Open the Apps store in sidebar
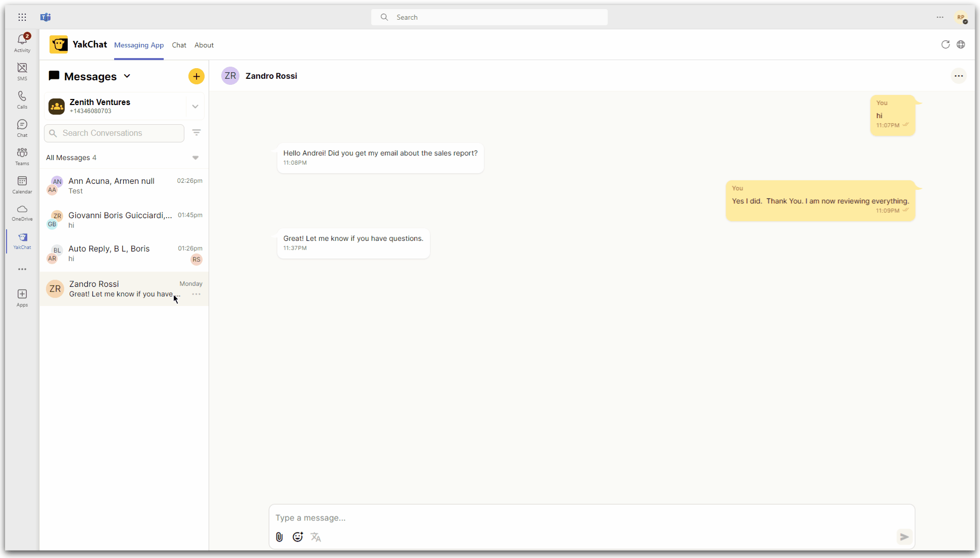Screen dimensions: 980x558 click(x=22, y=298)
